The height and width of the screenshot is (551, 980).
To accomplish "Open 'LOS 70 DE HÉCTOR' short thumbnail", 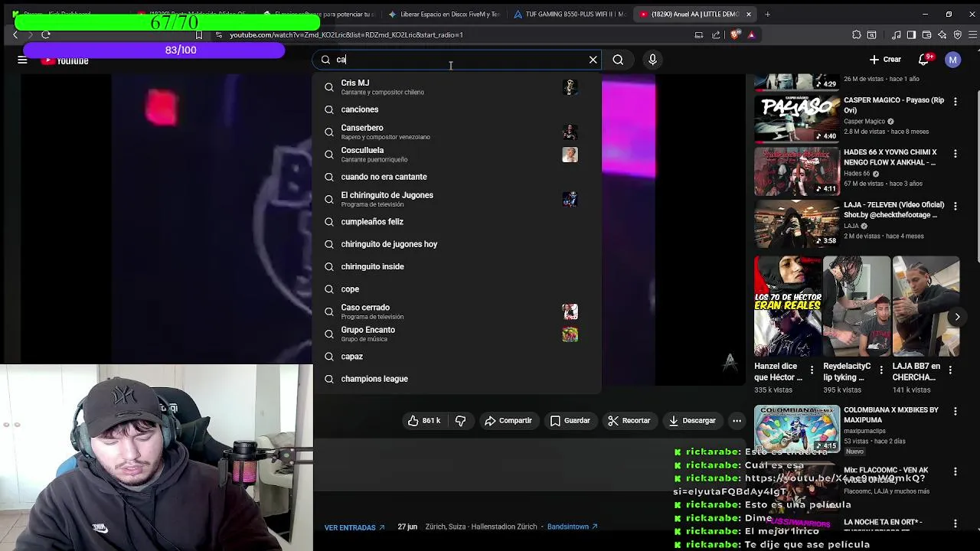I will [x=787, y=306].
